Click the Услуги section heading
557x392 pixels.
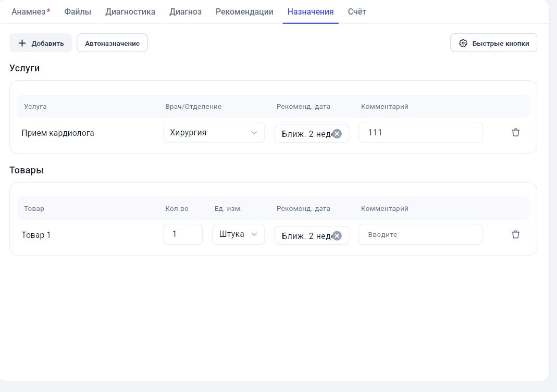[x=24, y=68]
